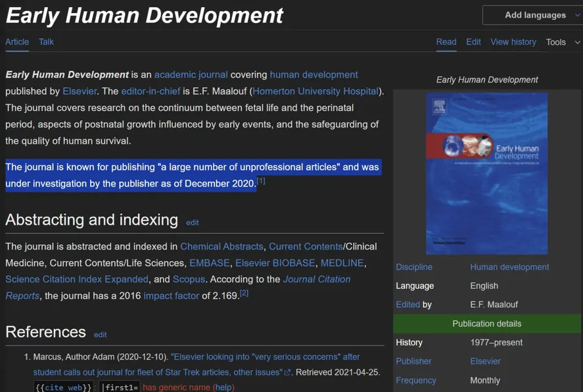The height and width of the screenshot is (392, 583).
Task: Open the help link for generic name error
Action: (x=223, y=387)
